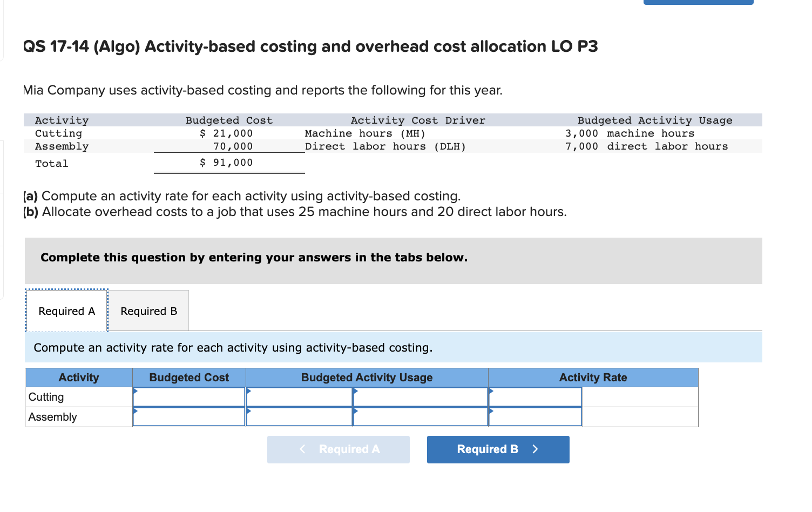This screenshot has width=812, height=512.
Task: Select the Required A tab
Action: pos(66,311)
